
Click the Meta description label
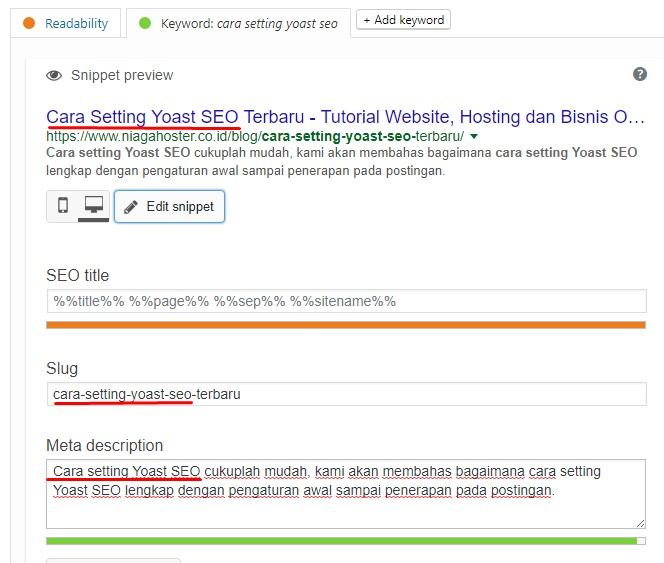[x=105, y=446]
